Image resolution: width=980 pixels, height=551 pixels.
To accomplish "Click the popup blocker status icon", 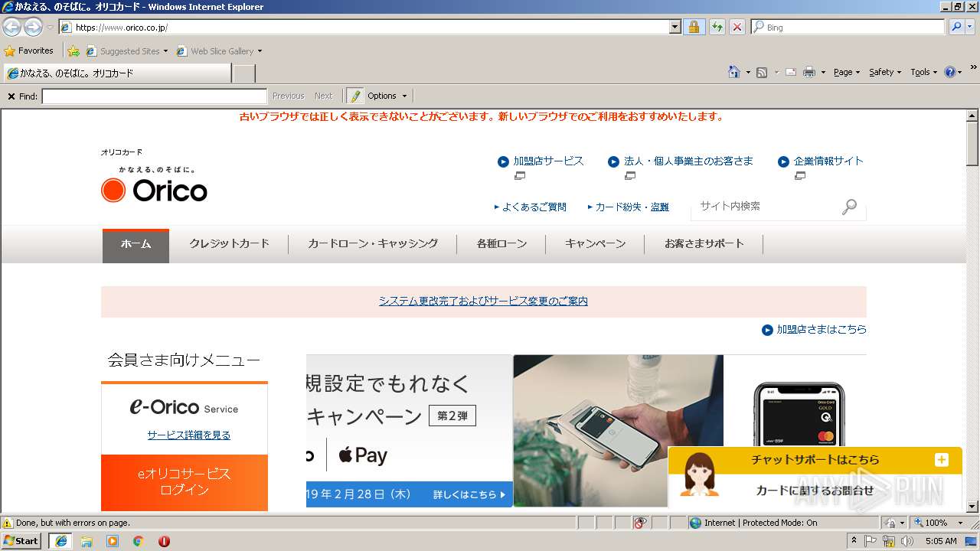I will [640, 523].
